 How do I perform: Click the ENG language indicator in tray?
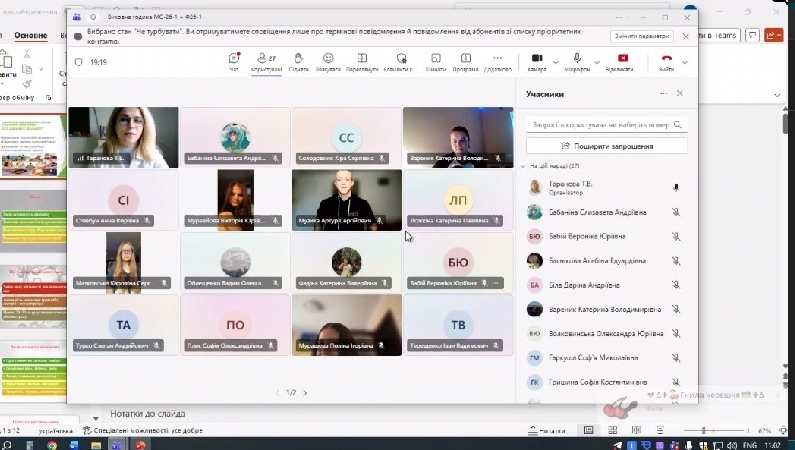pos(749,445)
